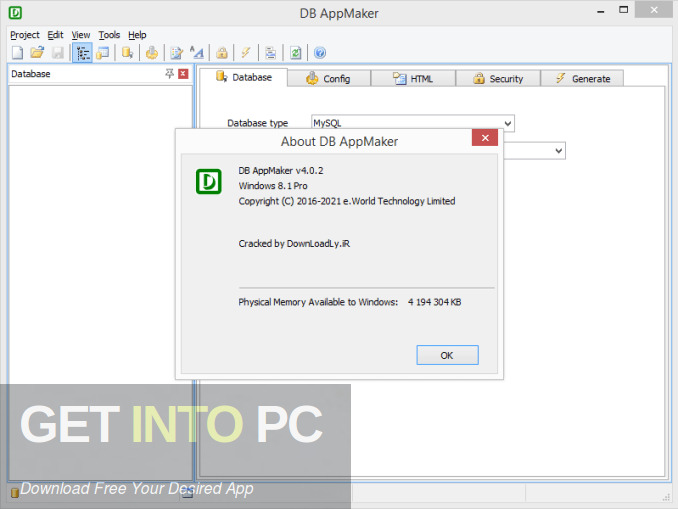Minimize the DB AppMaker window

601,11
